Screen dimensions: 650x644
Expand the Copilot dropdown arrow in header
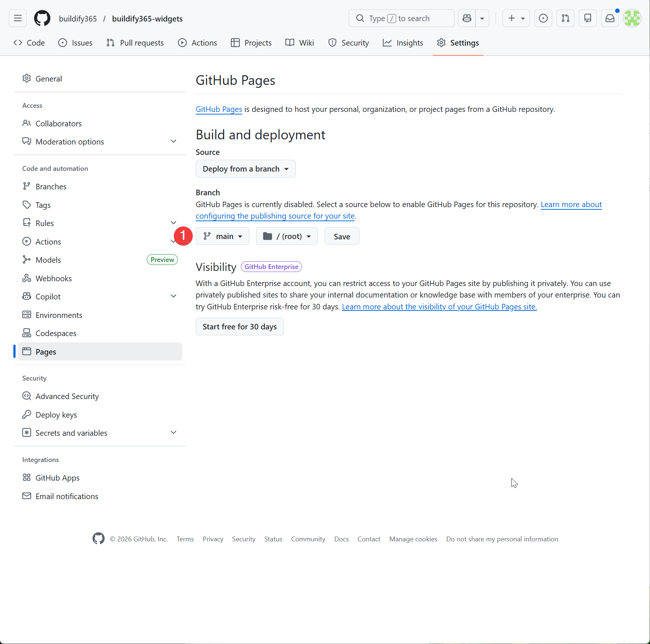click(482, 18)
